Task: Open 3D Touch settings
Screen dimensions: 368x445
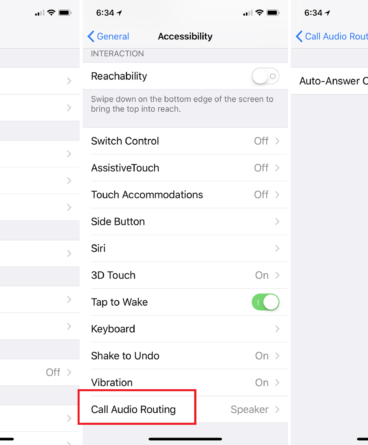Action: coord(185,275)
